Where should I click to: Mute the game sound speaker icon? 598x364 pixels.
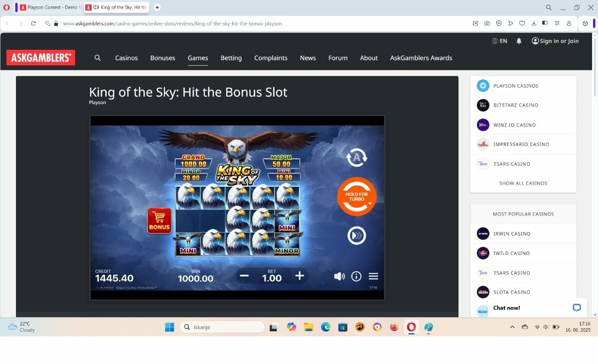tap(339, 276)
